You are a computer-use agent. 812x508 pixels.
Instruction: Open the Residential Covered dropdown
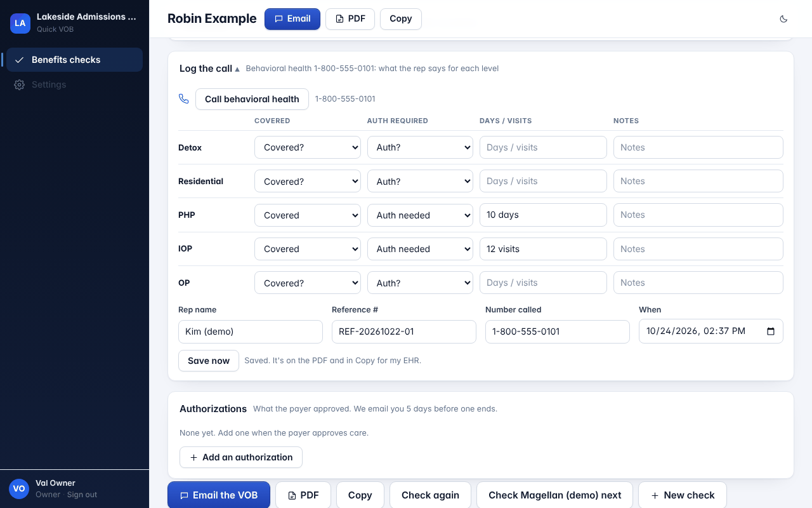tap(308, 182)
